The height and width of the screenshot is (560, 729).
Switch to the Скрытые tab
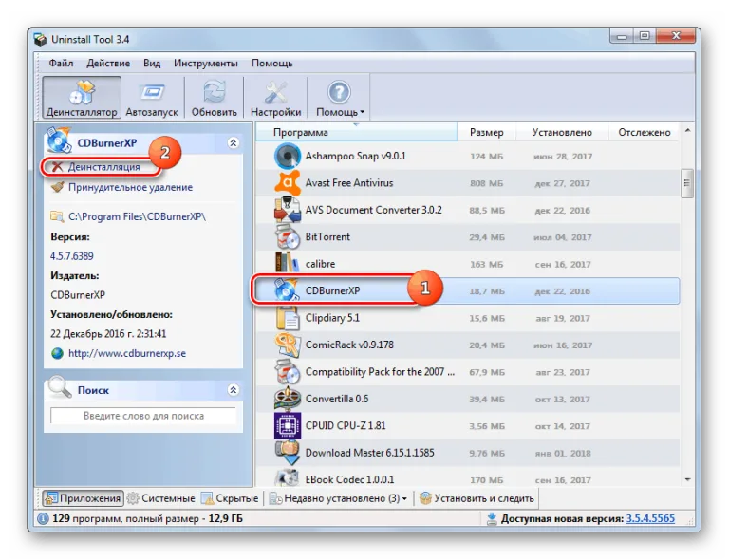[230, 498]
